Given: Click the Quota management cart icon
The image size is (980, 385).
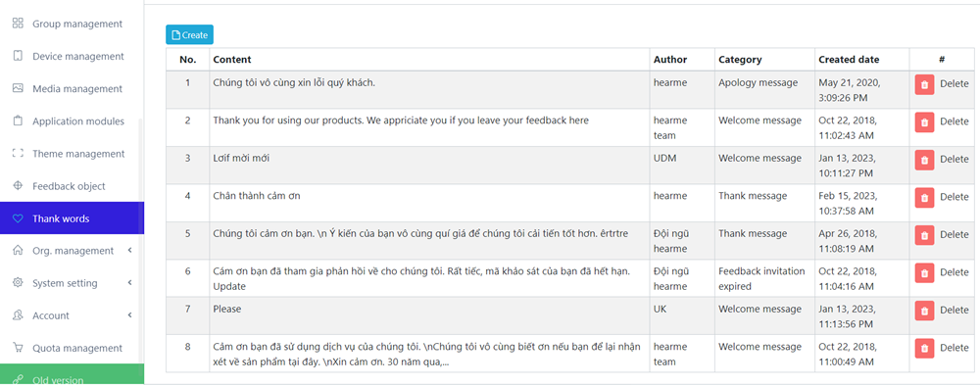Looking at the screenshot, I should 18,348.
